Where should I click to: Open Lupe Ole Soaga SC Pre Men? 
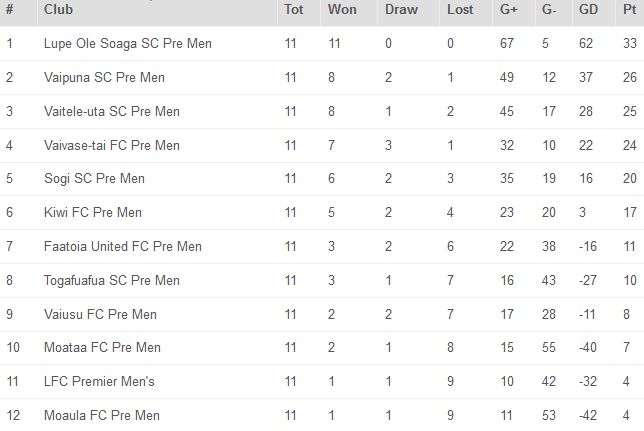point(128,44)
